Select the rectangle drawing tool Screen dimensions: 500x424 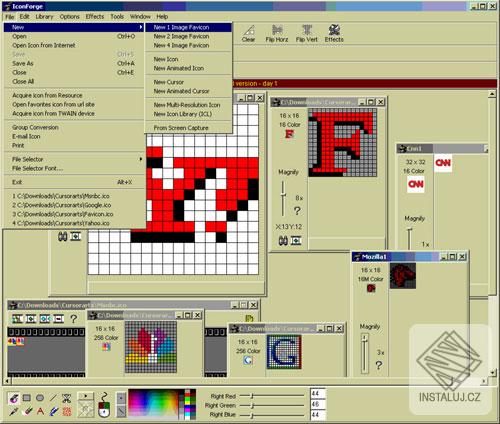(x=27, y=398)
